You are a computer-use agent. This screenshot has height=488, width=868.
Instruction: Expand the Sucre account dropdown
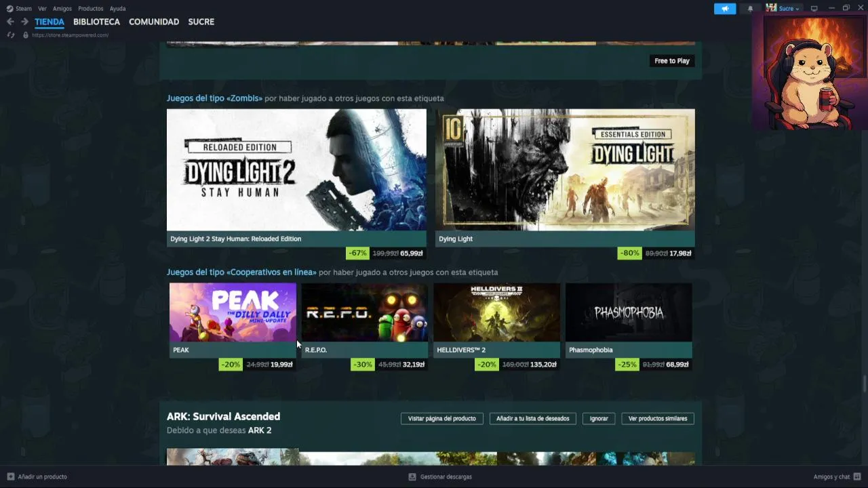coord(789,9)
